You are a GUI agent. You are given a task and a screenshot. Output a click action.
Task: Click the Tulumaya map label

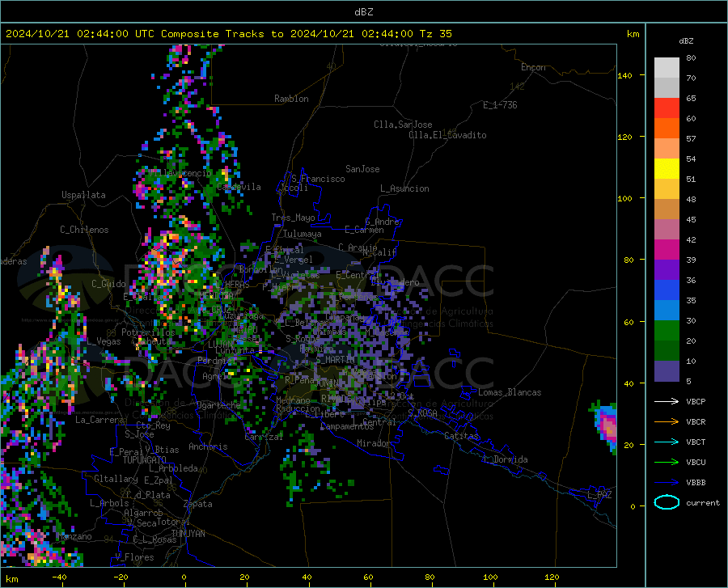pyautogui.click(x=302, y=234)
